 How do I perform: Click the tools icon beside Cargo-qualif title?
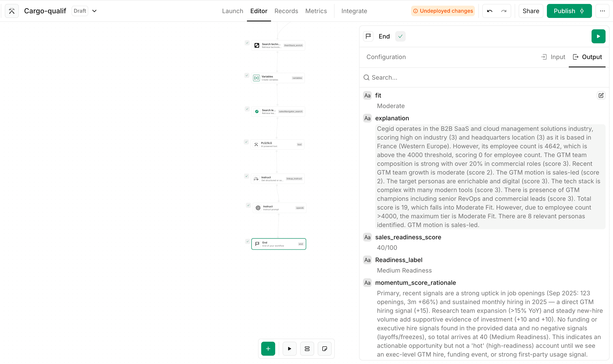(12, 11)
